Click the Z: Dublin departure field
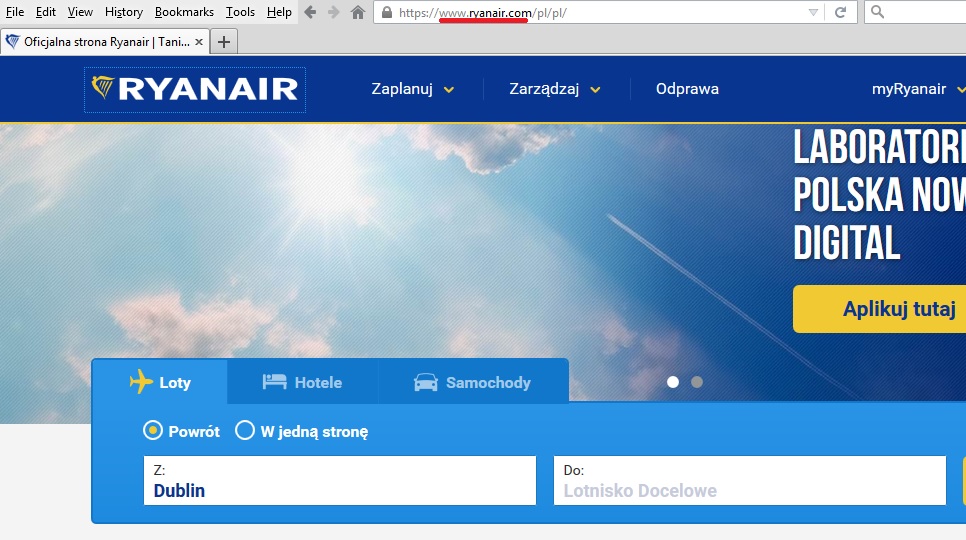This screenshot has width=966, height=540. (340, 480)
